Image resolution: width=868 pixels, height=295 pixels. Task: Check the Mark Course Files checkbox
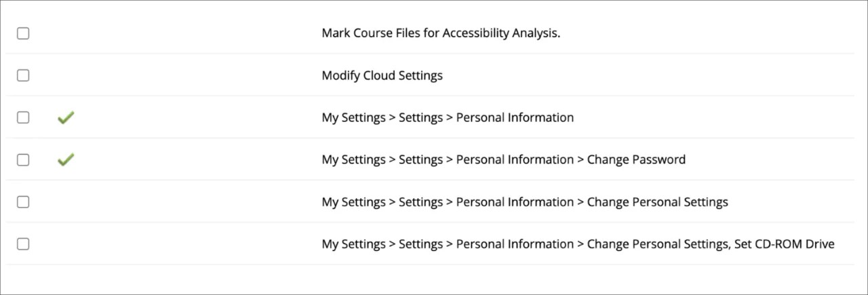click(23, 33)
